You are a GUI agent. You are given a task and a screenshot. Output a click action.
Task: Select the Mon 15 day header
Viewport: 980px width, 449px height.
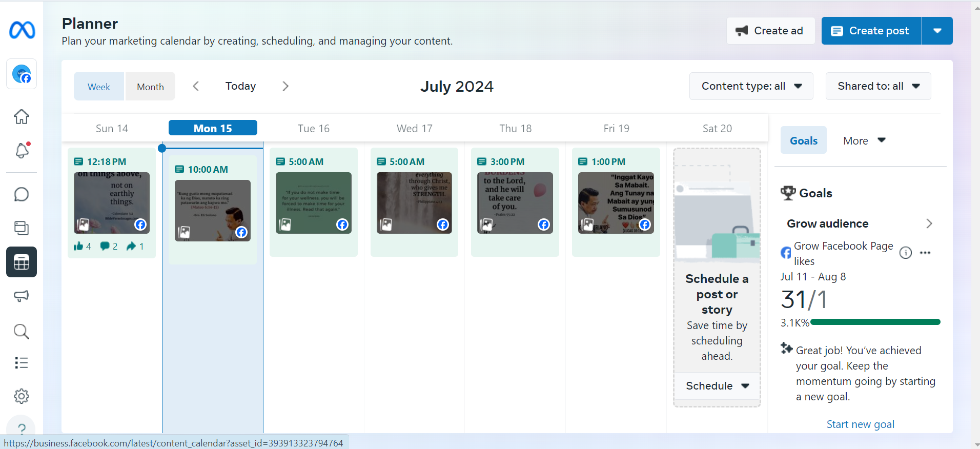click(213, 128)
